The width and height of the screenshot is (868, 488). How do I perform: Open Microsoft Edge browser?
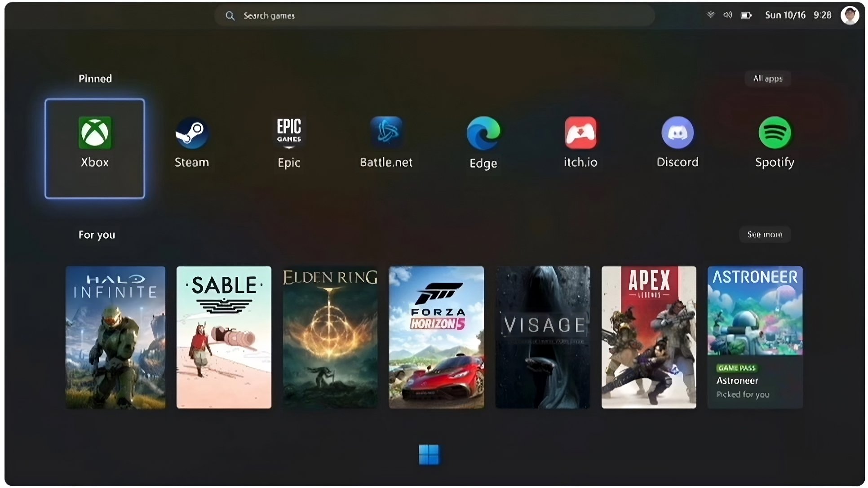[x=483, y=143]
